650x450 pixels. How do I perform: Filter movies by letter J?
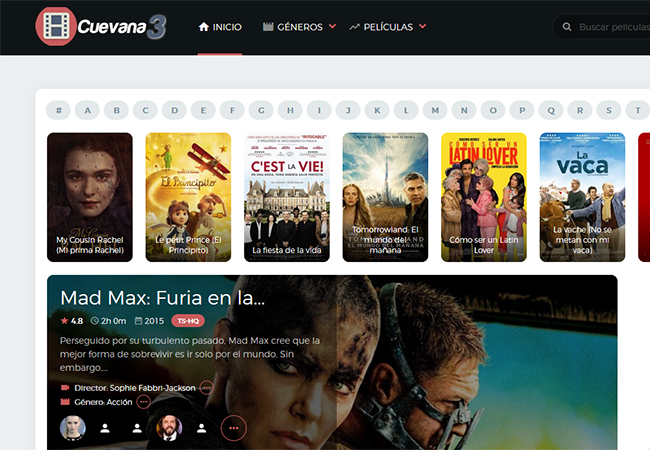tap(348, 110)
